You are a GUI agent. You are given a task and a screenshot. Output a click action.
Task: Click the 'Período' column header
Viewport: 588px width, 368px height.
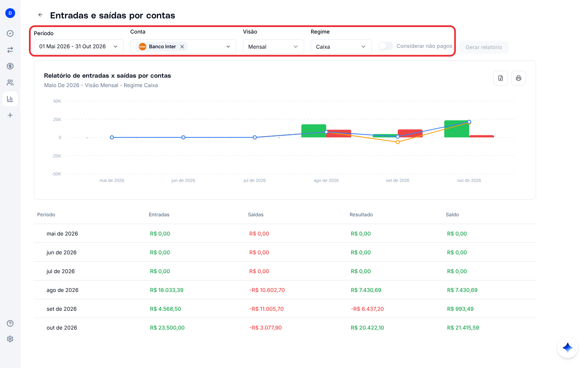(46, 215)
